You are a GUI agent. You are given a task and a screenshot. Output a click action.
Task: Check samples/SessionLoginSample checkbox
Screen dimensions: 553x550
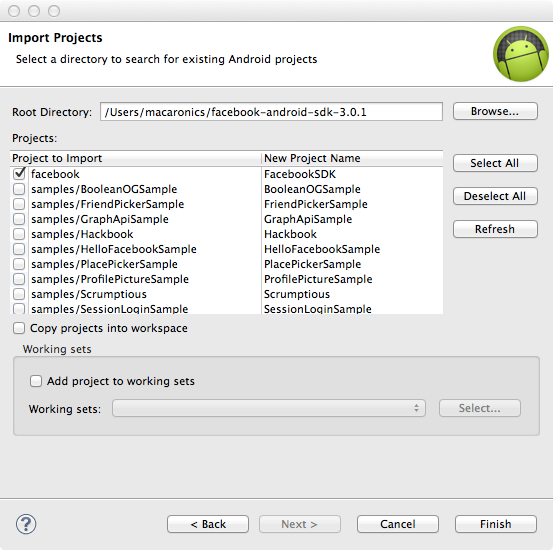tap(19, 309)
